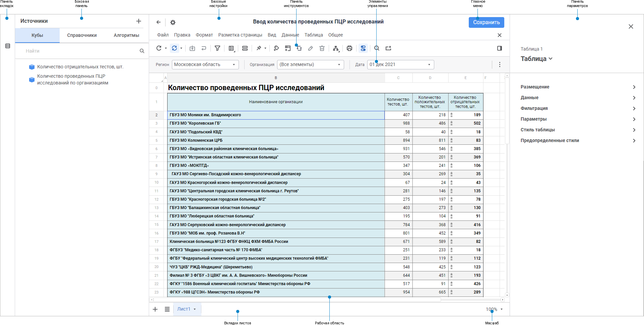Screen dimensions: 644x325
Task: Click the Найти search field
Action: (x=80, y=51)
